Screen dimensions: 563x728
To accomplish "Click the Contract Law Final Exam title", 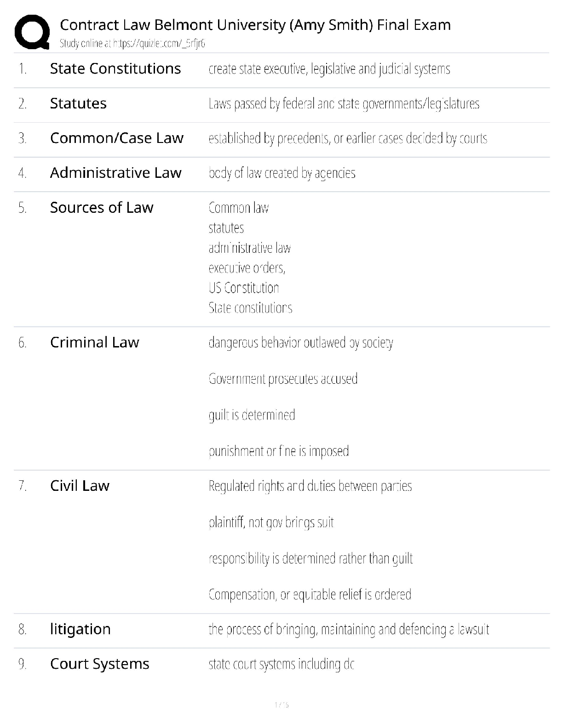I will pyautogui.click(x=255, y=25).
